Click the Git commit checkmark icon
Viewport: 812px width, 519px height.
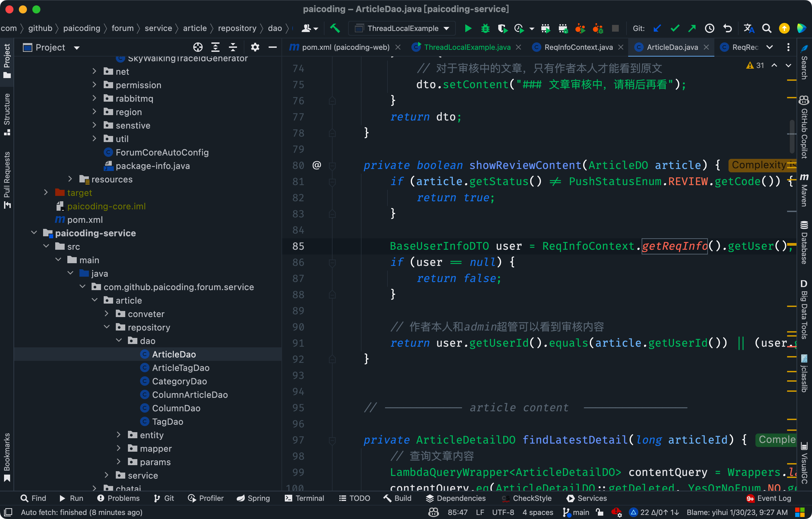point(675,28)
